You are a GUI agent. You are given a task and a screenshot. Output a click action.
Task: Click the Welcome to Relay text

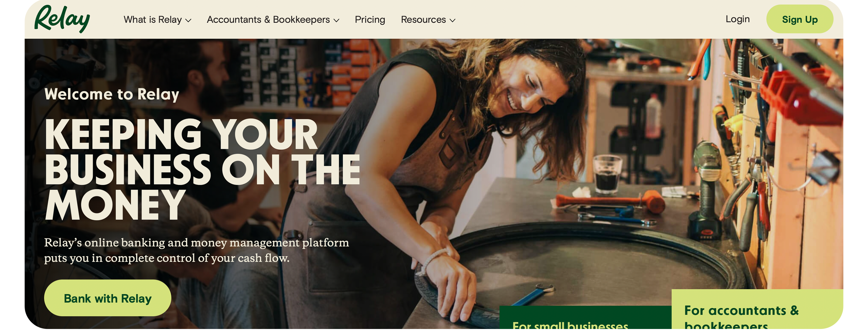(x=112, y=94)
